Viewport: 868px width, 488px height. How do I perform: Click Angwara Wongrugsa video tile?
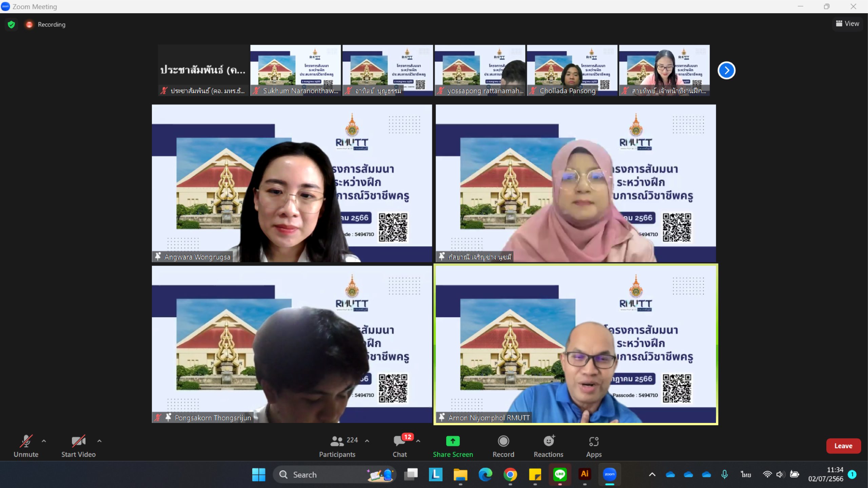(x=292, y=183)
